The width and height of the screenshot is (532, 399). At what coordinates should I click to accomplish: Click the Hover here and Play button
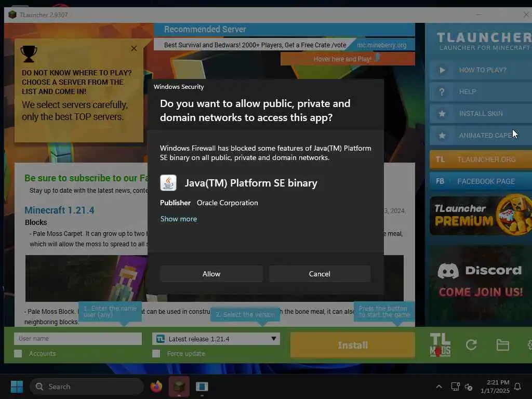click(x=348, y=59)
